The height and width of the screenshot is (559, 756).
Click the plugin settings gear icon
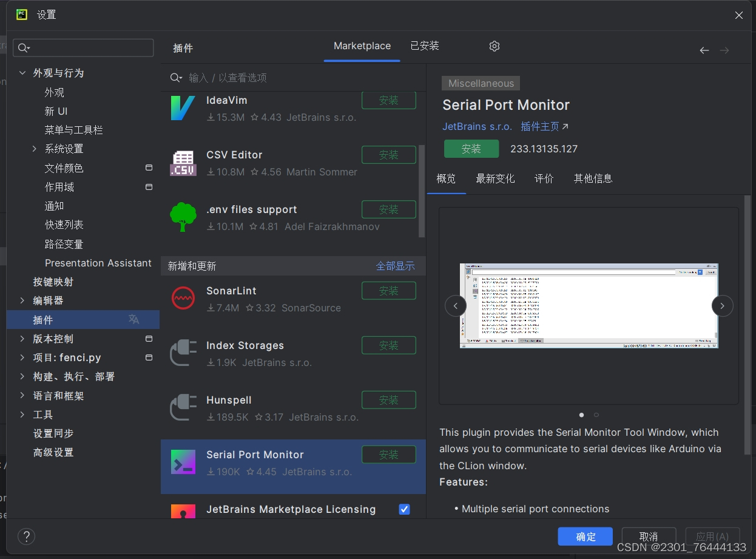[x=494, y=46]
